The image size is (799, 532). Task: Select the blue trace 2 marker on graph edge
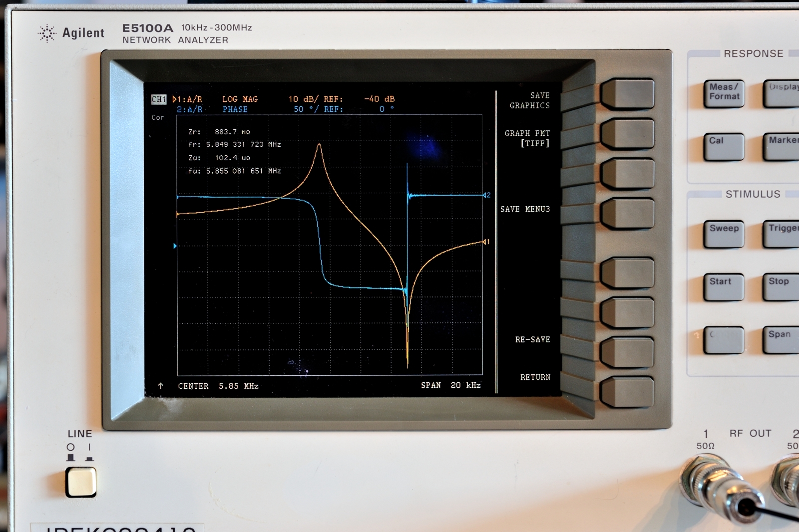[486, 195]
